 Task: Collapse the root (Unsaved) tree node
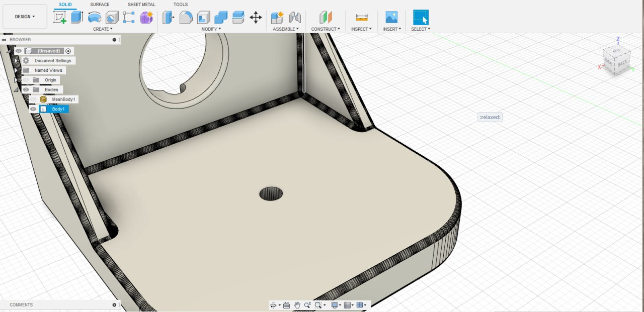9,51
